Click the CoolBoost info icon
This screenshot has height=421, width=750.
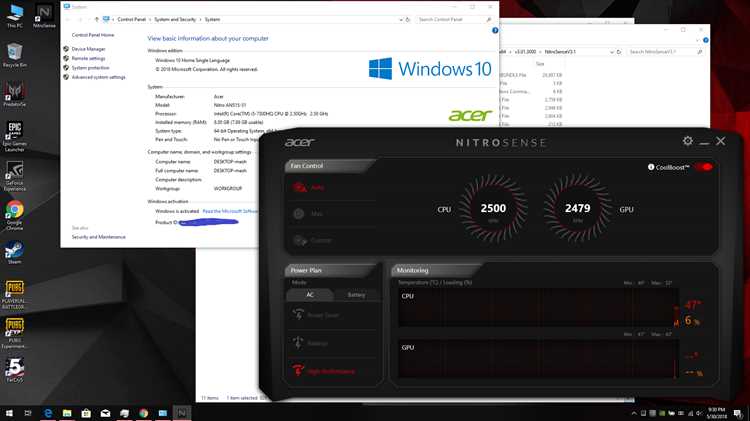coord(651,167)
